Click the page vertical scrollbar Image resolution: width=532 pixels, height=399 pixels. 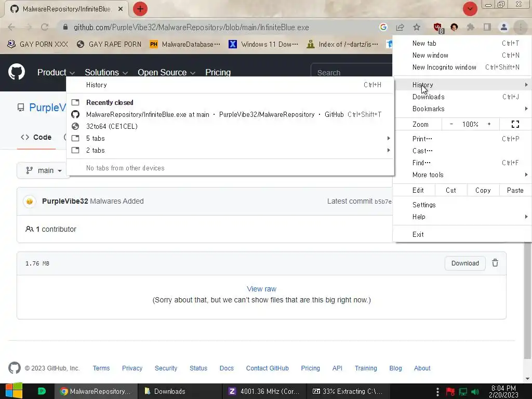pos(528,300)
